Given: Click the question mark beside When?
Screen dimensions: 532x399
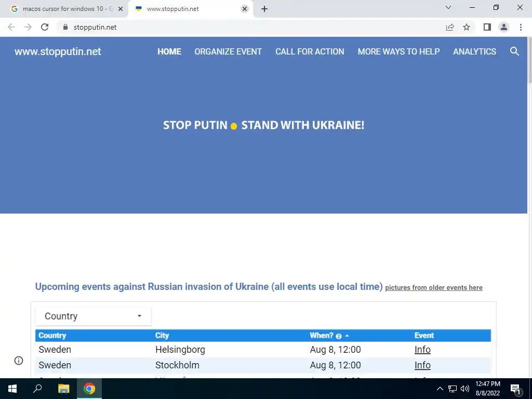Looking at the screenshot, I should tap(338, 336).
